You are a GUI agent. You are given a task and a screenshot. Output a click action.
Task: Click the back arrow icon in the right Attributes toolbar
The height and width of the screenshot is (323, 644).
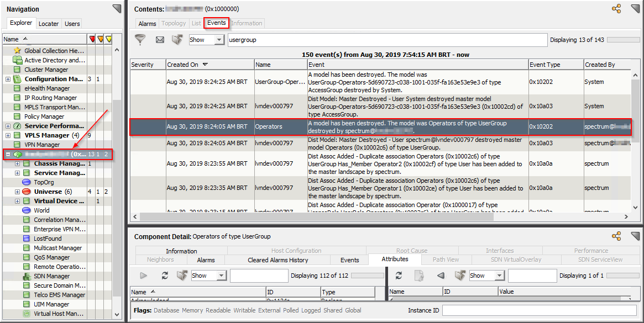coord(439,276)
